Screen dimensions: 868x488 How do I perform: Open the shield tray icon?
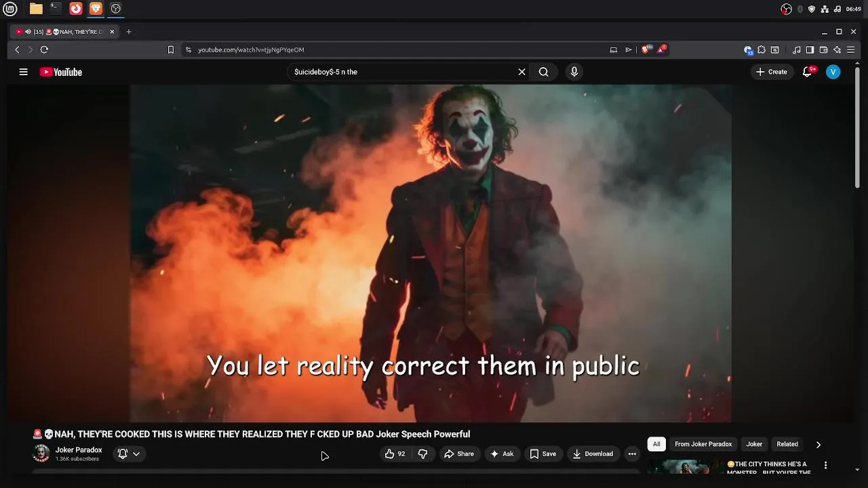812,9
